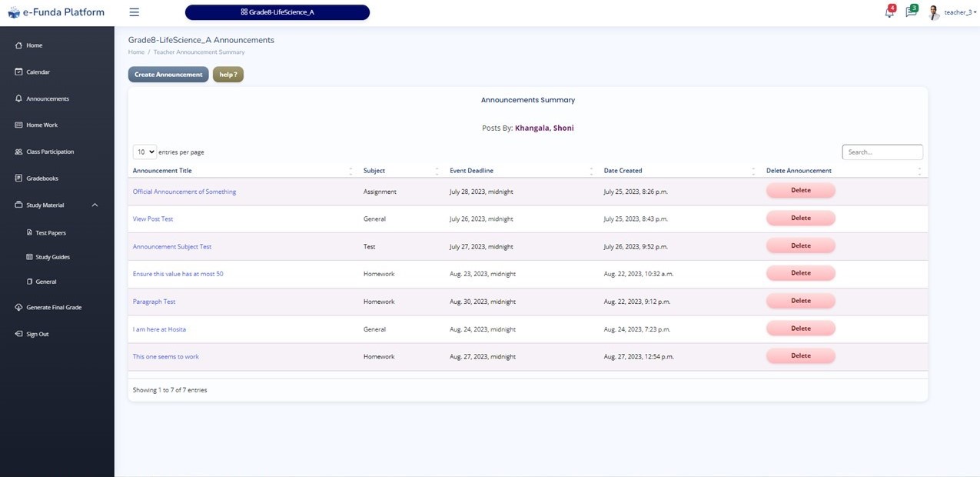Open the I am here at Hosita link
Screen dimensions: 980x477
click(159, 329)
